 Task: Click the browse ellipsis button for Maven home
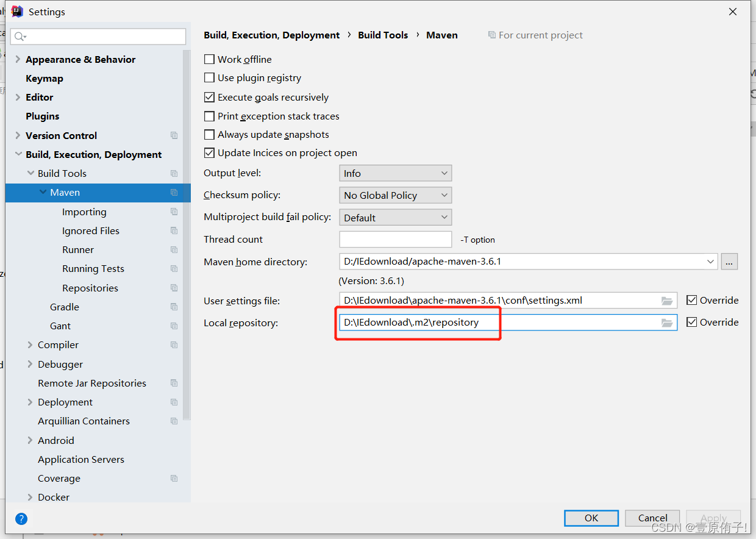point(729,262)
